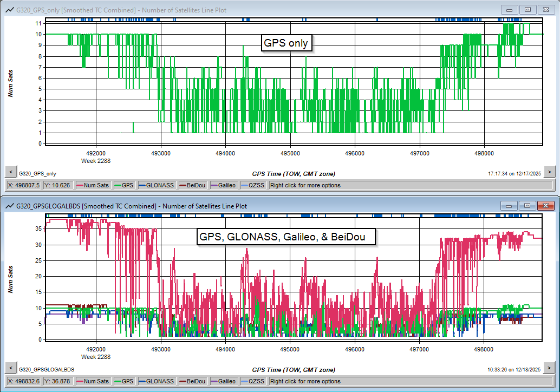The image size is (560, 392).
Task: Click Y: 10.626 readout in GPS_only status bar
Action: tap(58, 185)
